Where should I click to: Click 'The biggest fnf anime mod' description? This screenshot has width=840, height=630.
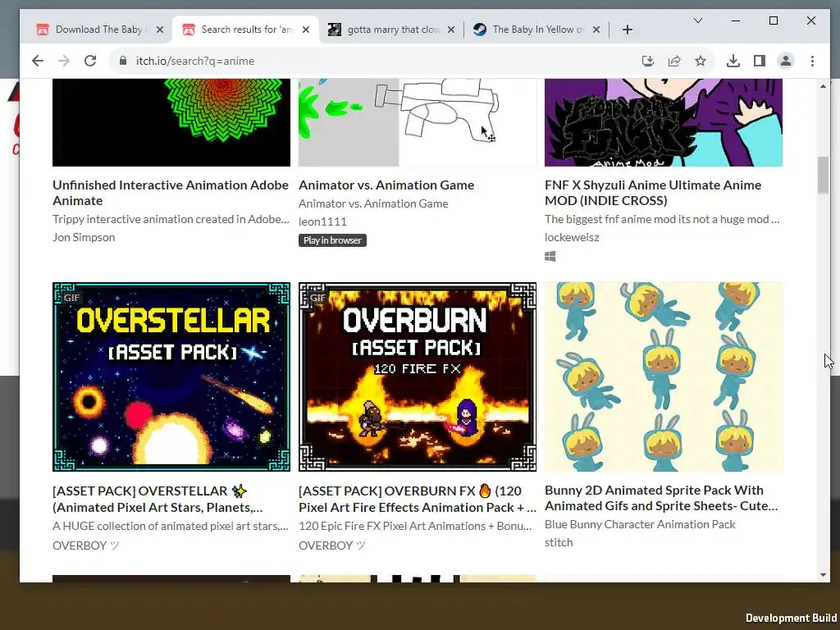click(662, 220)
